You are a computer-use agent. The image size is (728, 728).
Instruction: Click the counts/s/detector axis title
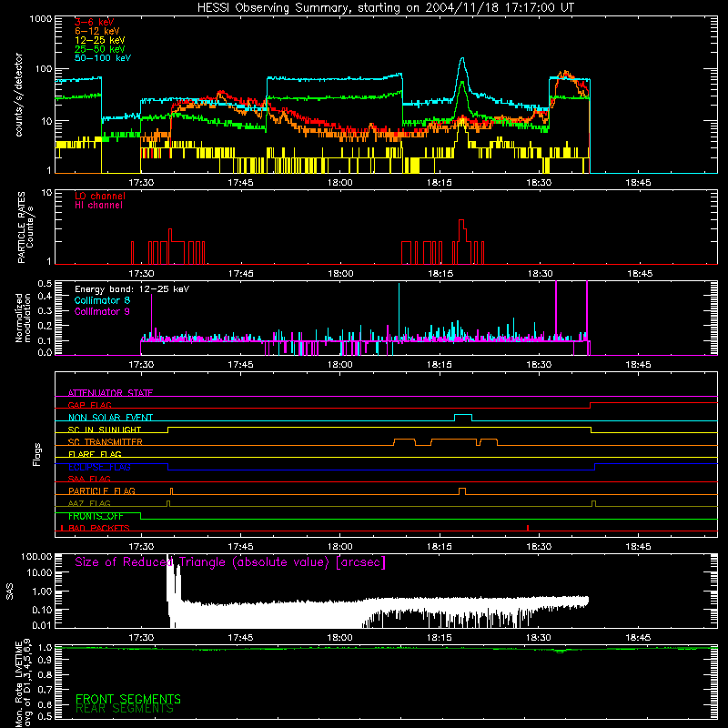(19, 95)
